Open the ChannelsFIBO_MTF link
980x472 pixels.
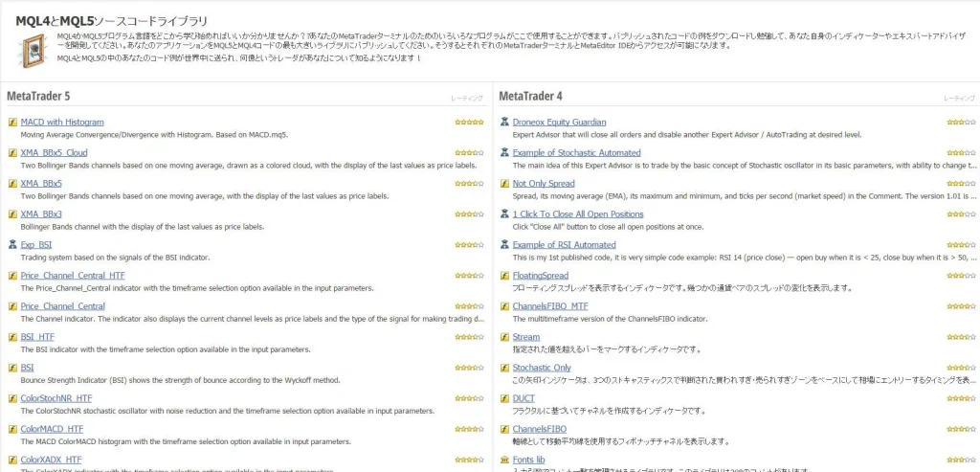pos(550,306)
